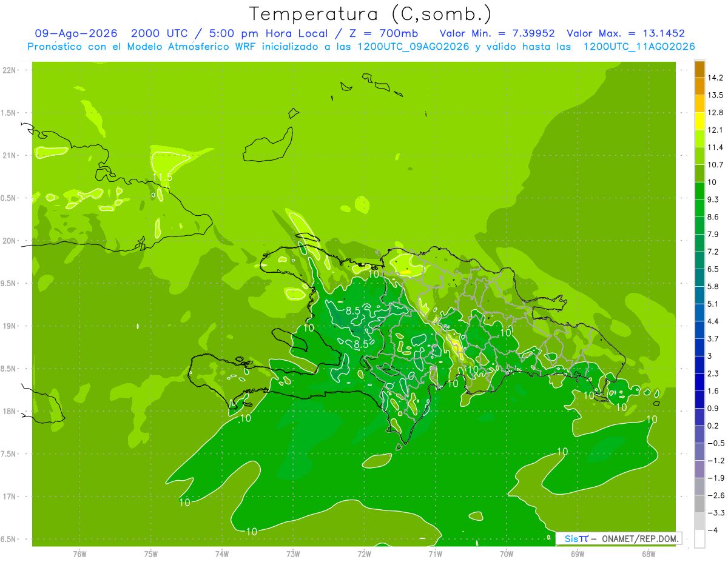The height and width of the screenshot is (562, 728).
Task: Pick the yellow swatch between 12.1 and 12.8
Action: (699, 121)
